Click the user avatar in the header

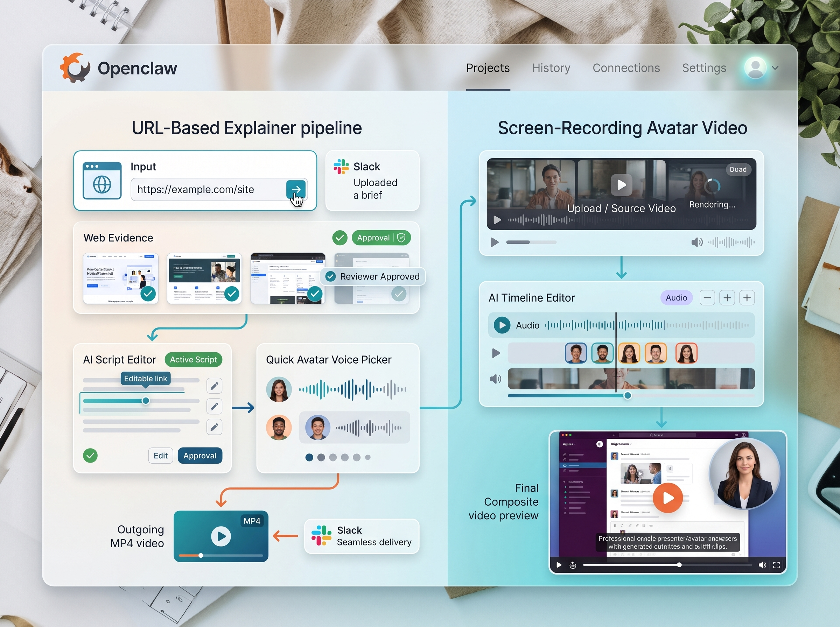click(755, 68)
